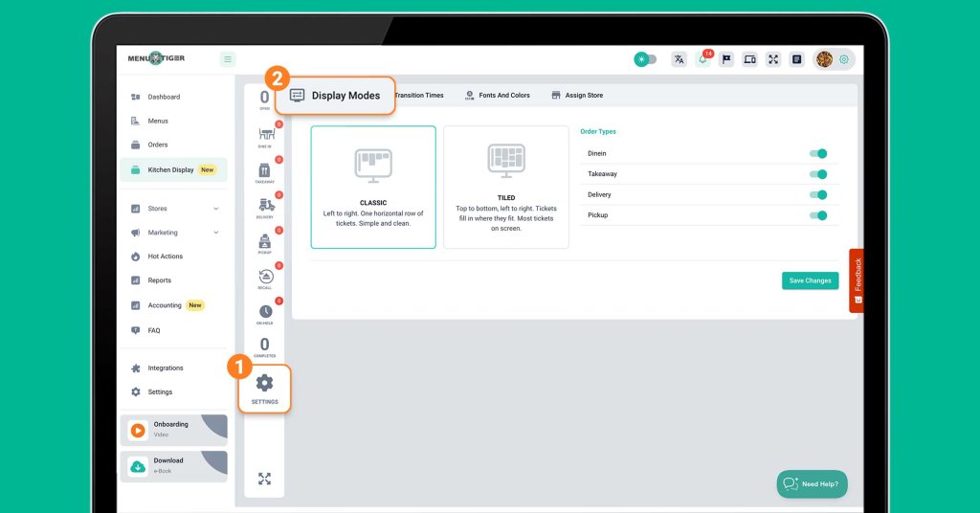Toggle the Dinein order type switch
The width and height of the screenshot is (980, 513).
tap(817, 153)
